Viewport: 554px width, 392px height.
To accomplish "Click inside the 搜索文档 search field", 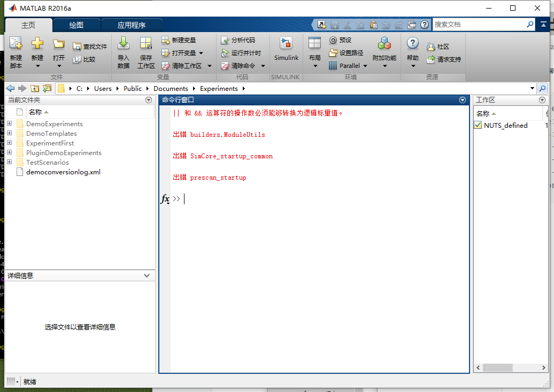I will (x=480, y=24).
